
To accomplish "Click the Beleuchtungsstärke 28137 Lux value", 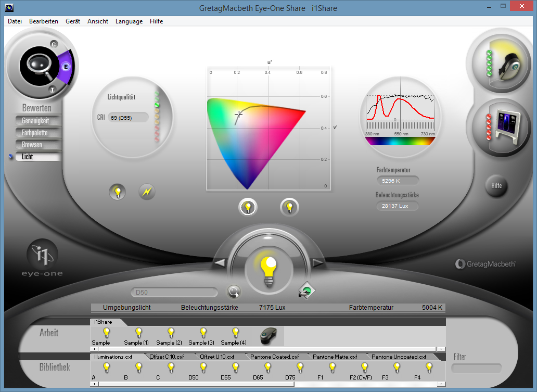I will point(397,206).
